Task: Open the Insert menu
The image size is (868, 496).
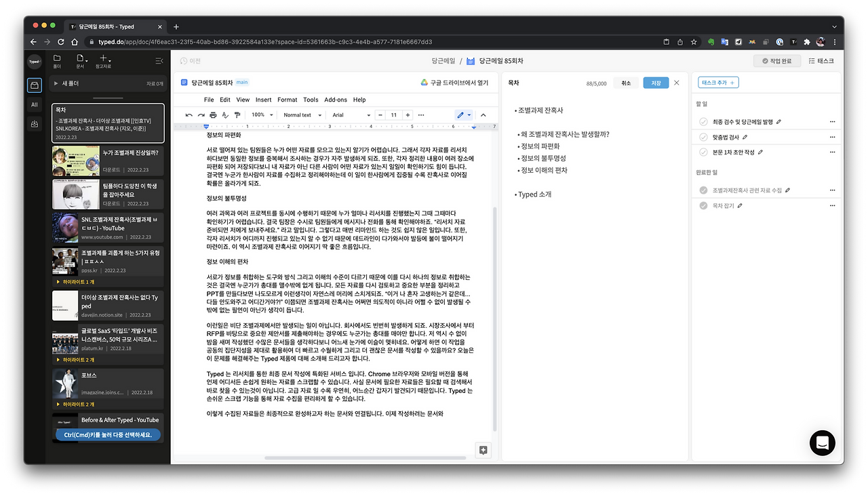Action: (263, 100)
